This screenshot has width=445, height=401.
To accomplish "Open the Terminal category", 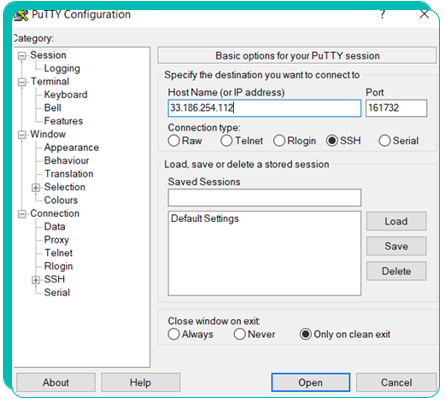I will pos(50,81).
